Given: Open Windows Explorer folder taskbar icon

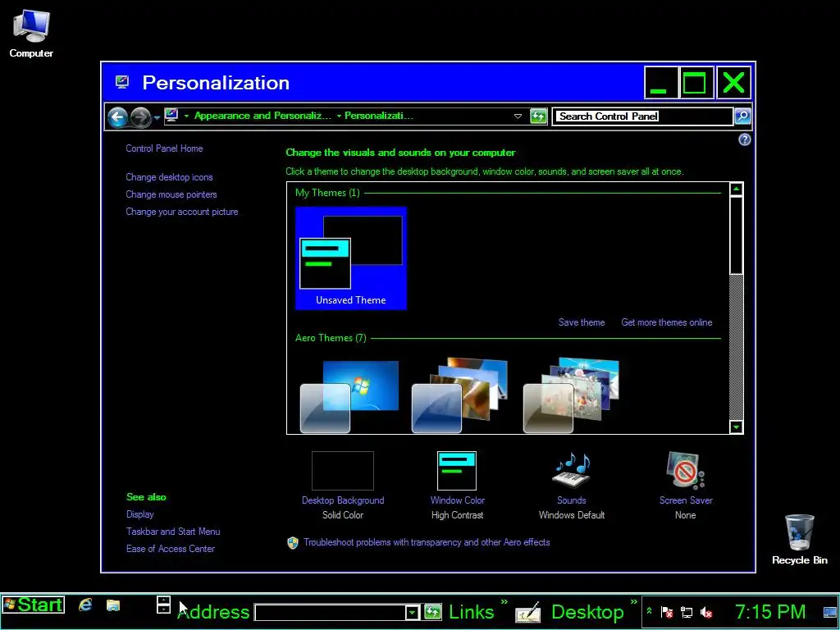Looking at the screenshot, I should tap(113, 605).
